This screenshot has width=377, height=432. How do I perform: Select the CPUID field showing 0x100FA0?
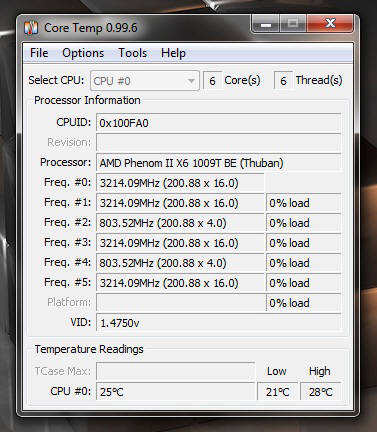[x=219, y=123]
